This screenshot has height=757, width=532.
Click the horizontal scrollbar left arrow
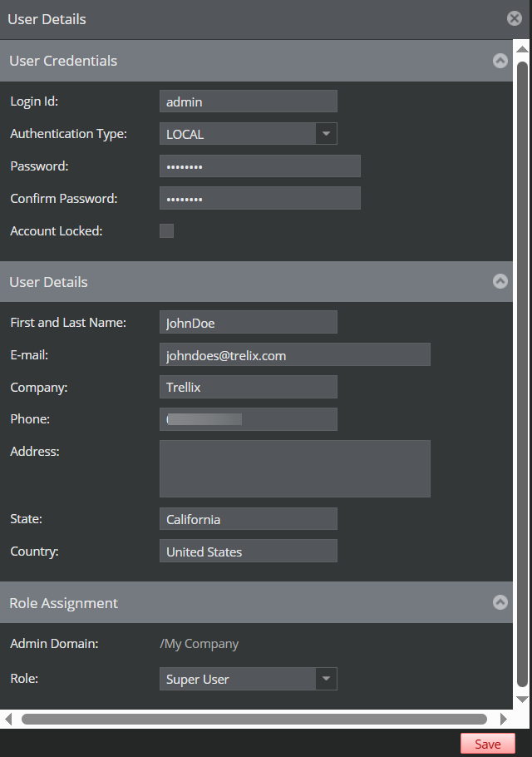click(x=8, y=720)
